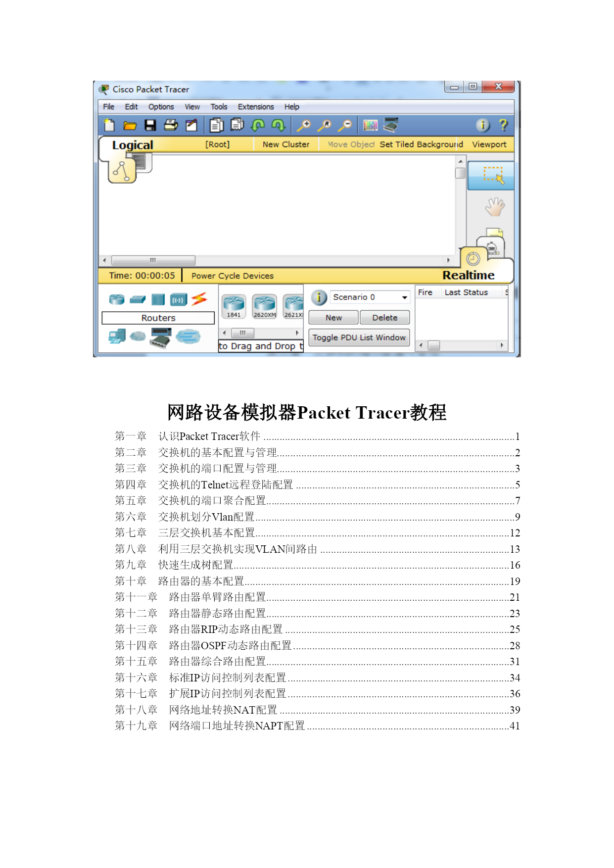The image size is (614, 868).
Task: Pick the 2620XM router device
Action: (x=265, y=306)
